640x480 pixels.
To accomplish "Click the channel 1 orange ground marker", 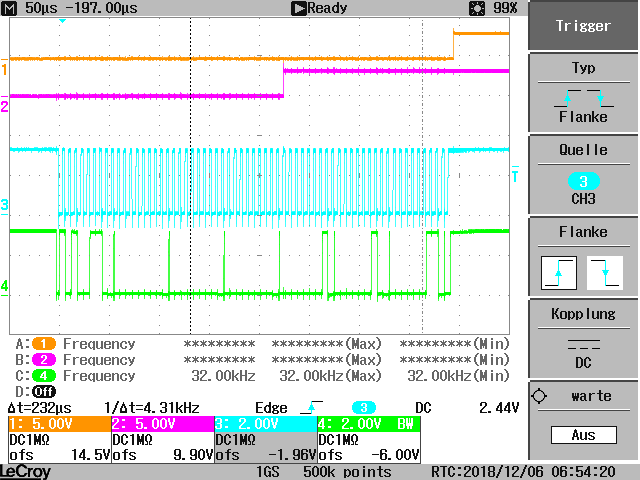I will point(4,69).
